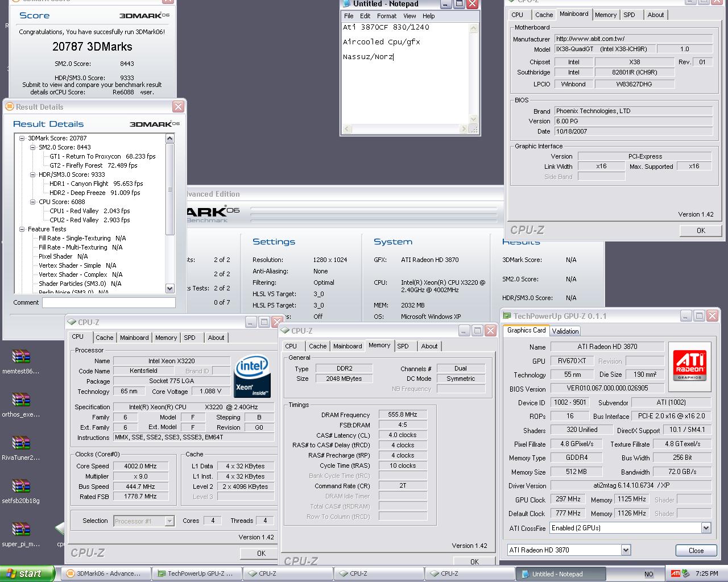The height and width of the screenshot is (582, 728).
Task: Select GT2 - Firefly Forest tree row
Action: pos(93,165)
